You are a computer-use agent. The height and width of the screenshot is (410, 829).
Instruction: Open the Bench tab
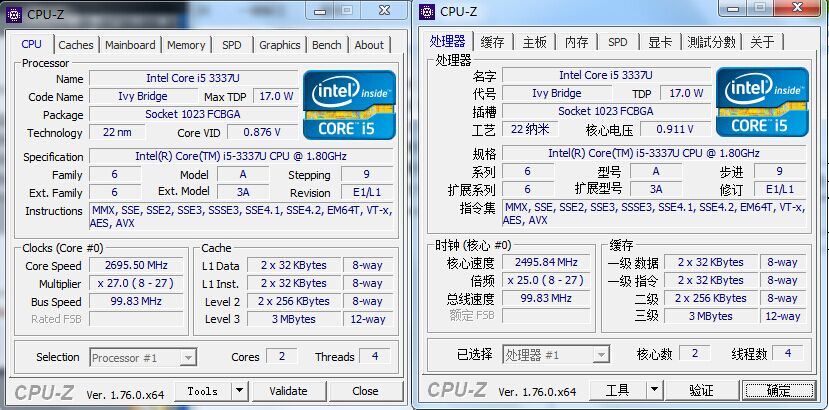(327, 45)
